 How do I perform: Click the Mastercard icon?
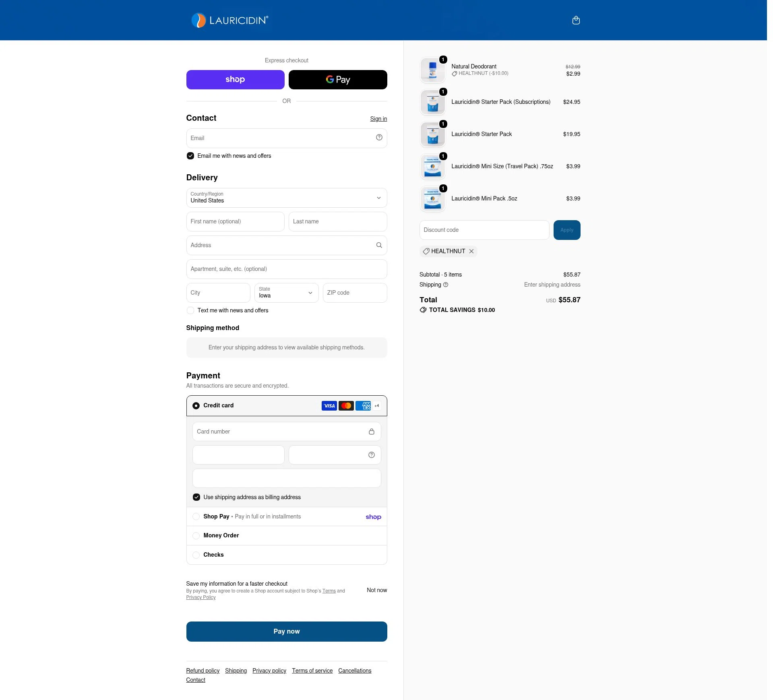click(x=346, y=406)
